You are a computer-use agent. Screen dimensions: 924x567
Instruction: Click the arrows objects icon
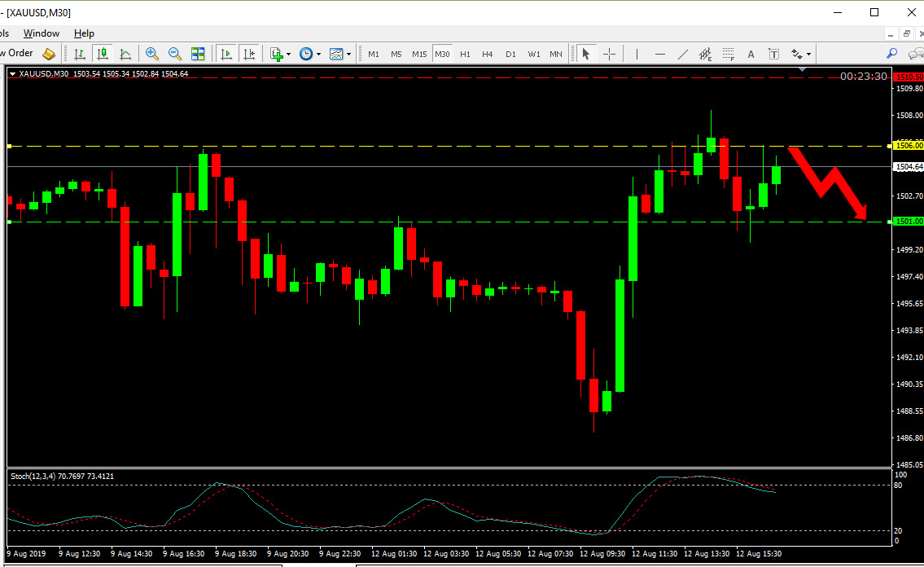(x=797, y=54)
